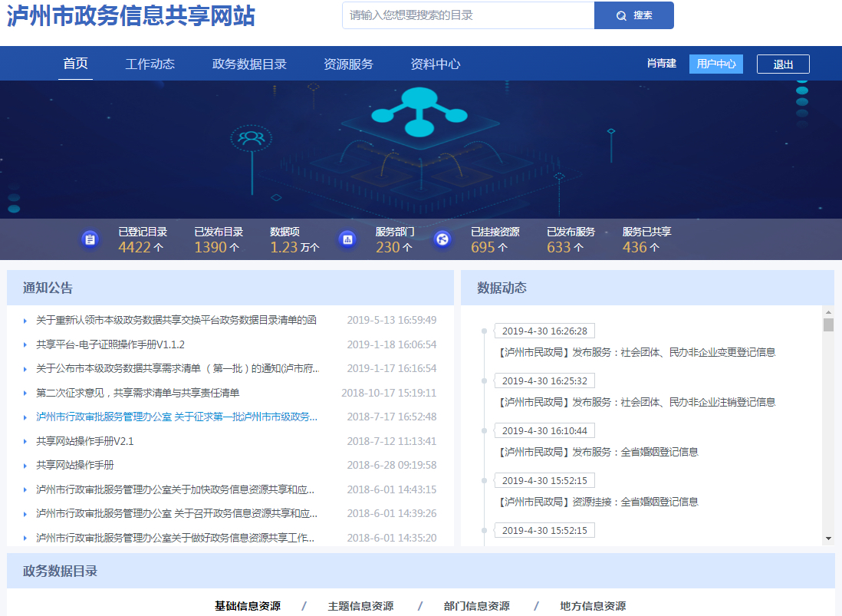842x616 pixels.
Task: Click the 政务数据目录 section header
Action: [x=60, y=571]
